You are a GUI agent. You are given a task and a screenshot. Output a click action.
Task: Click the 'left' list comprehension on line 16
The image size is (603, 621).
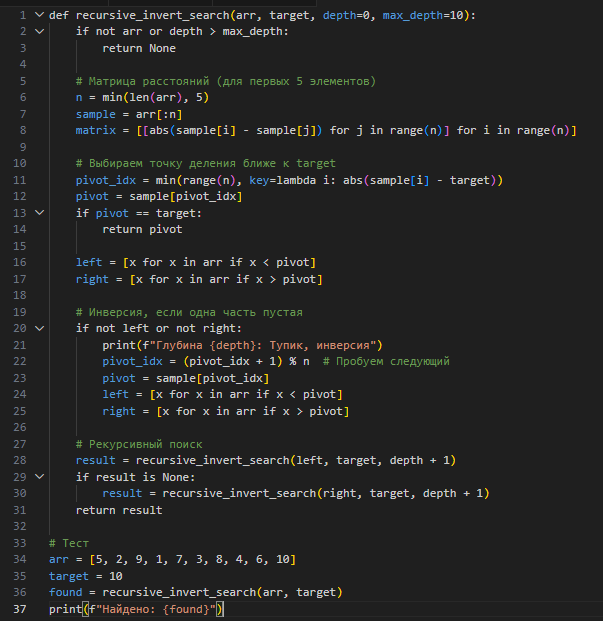tap(196, 262)
